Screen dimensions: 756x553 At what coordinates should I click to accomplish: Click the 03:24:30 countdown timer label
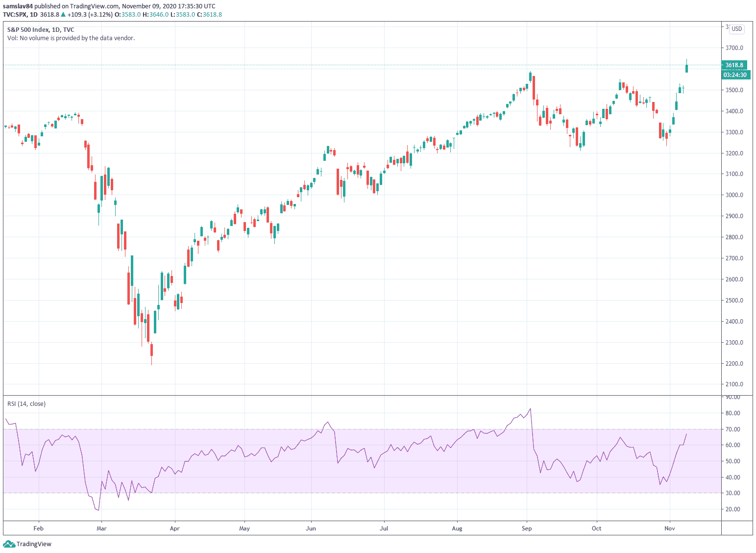pos(735,75)
